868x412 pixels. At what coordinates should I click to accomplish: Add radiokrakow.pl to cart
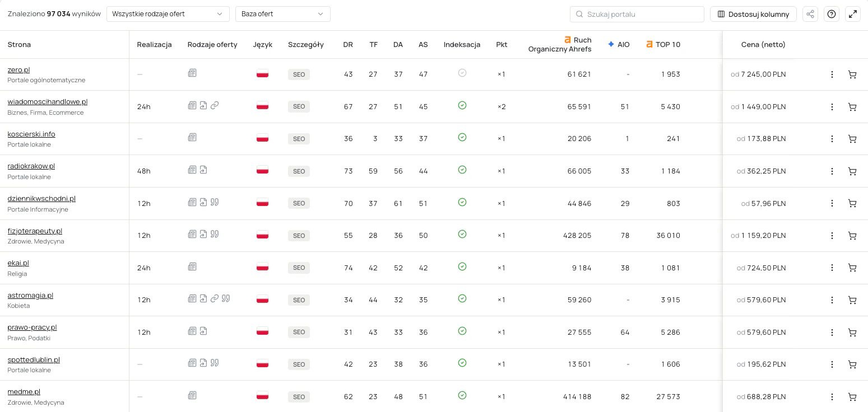click(x=852, y=171)
